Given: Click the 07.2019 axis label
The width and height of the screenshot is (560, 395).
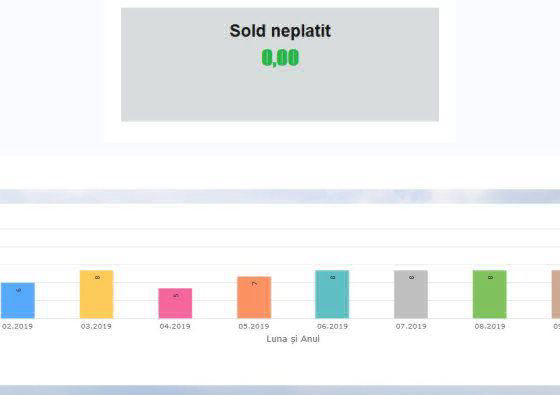Looking at the screenshot, I should (411, 326).
